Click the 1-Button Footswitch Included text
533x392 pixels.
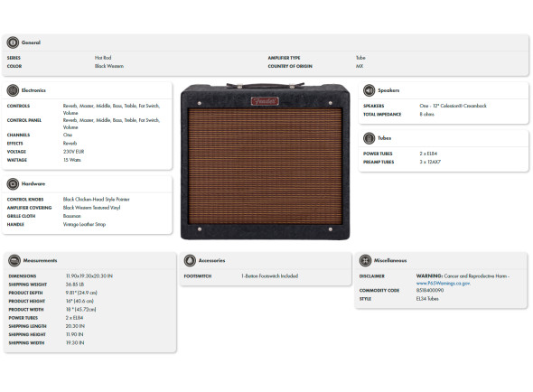point(269,276)
